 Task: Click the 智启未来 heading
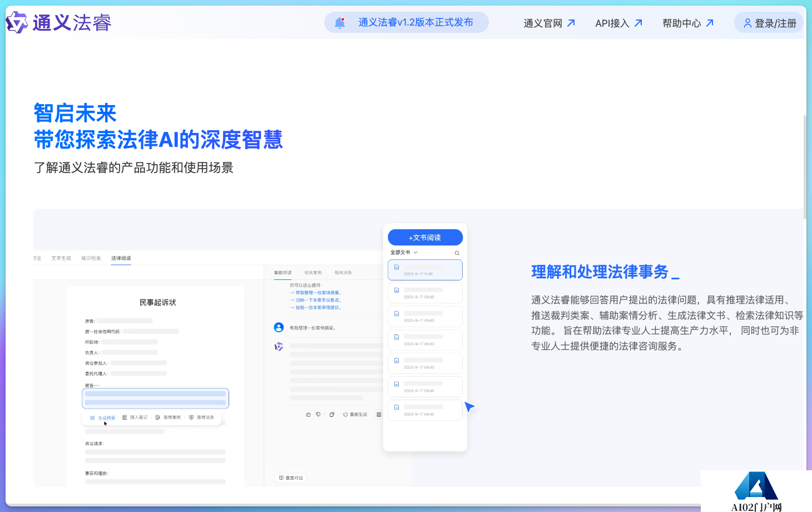[75, 113]
